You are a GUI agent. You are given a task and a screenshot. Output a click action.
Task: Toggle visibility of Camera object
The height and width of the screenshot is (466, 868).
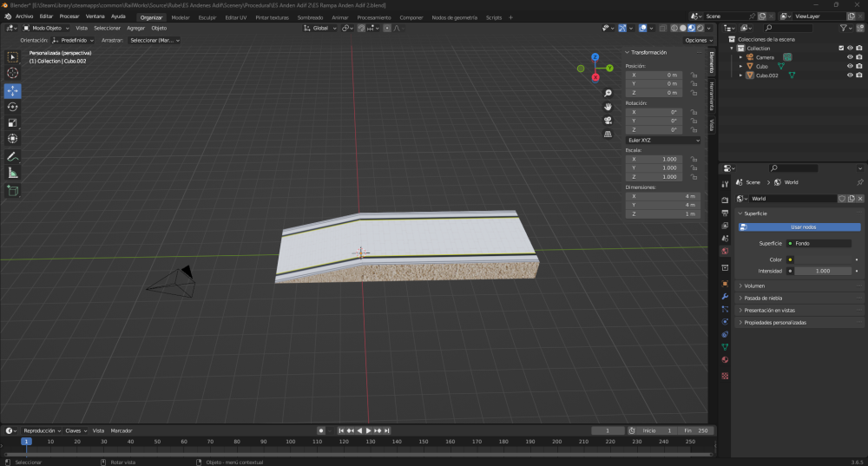[x=849, y=57]
